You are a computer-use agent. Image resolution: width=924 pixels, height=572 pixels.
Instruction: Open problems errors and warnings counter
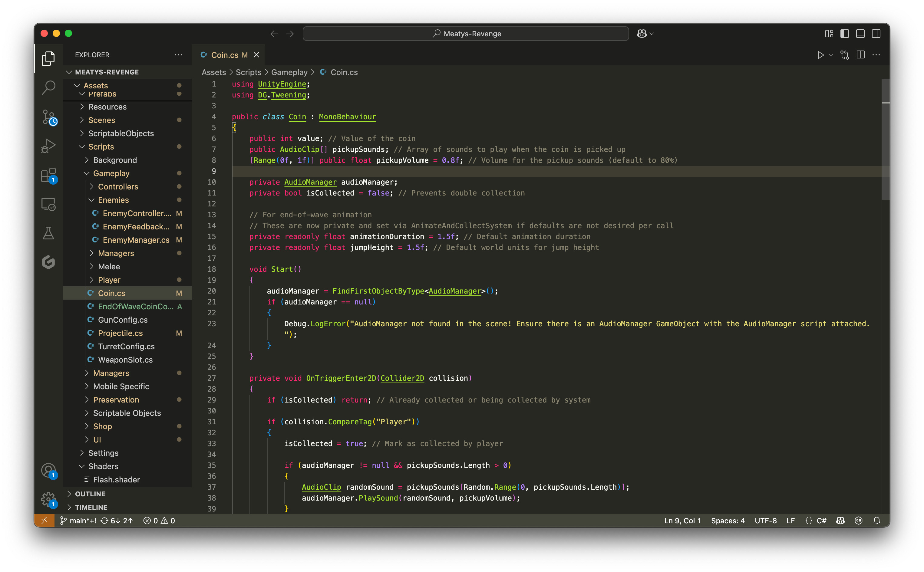pyautogui.click(x=159, y=521)
